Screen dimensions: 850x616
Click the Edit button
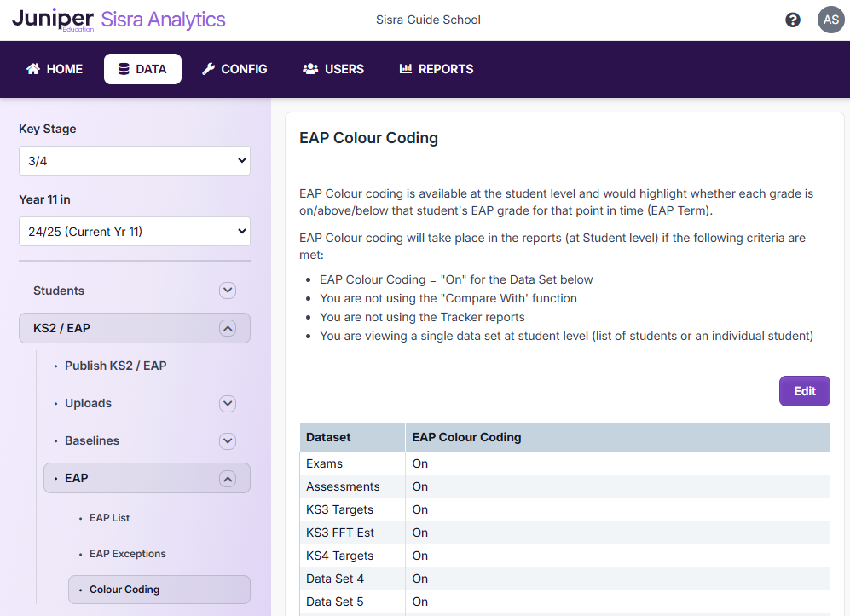(804, 391)
